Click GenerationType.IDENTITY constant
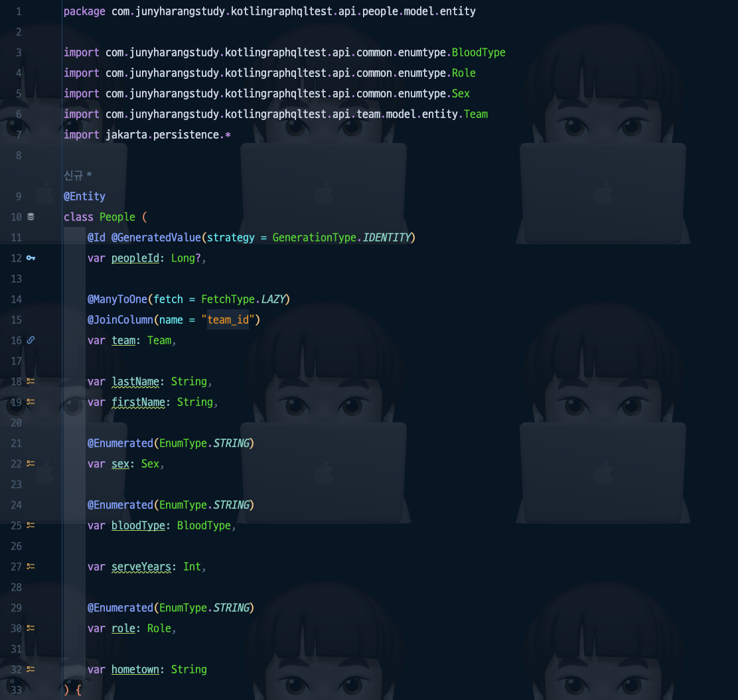 point(341,238)
